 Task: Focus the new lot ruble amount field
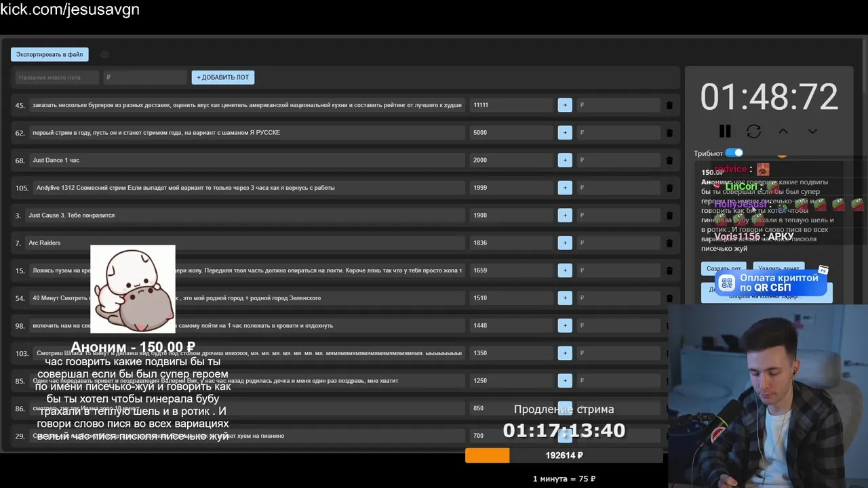(x=145, y=77)
